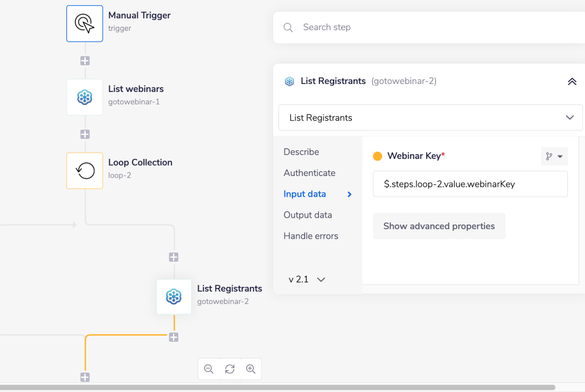This screenshot has height=392, width=585.
Task: Click the List webinars GoToWebinar icon
Action: (x=85, y=97)
